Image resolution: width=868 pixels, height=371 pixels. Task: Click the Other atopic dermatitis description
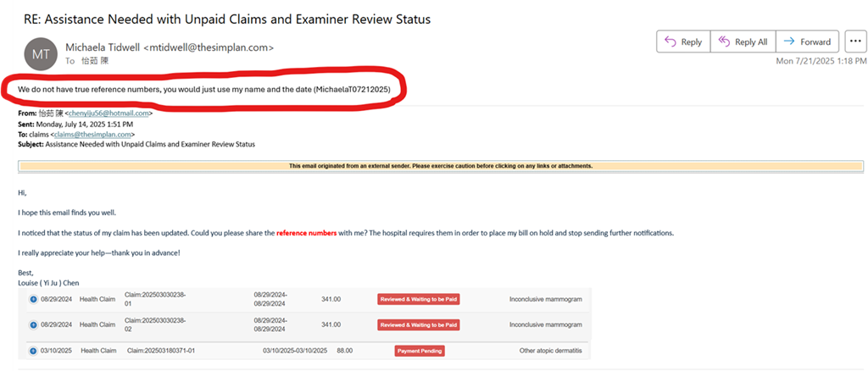pyautogui.click(x=550, y=351)
